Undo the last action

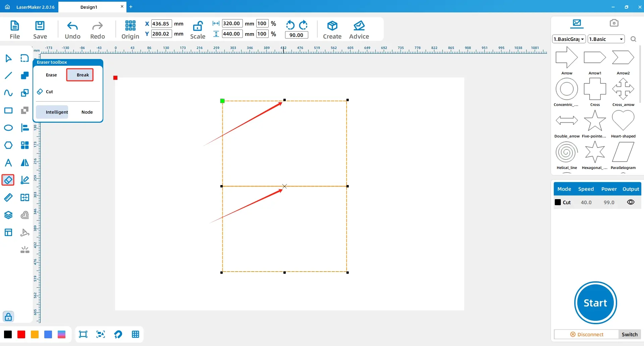pos(72,26)
